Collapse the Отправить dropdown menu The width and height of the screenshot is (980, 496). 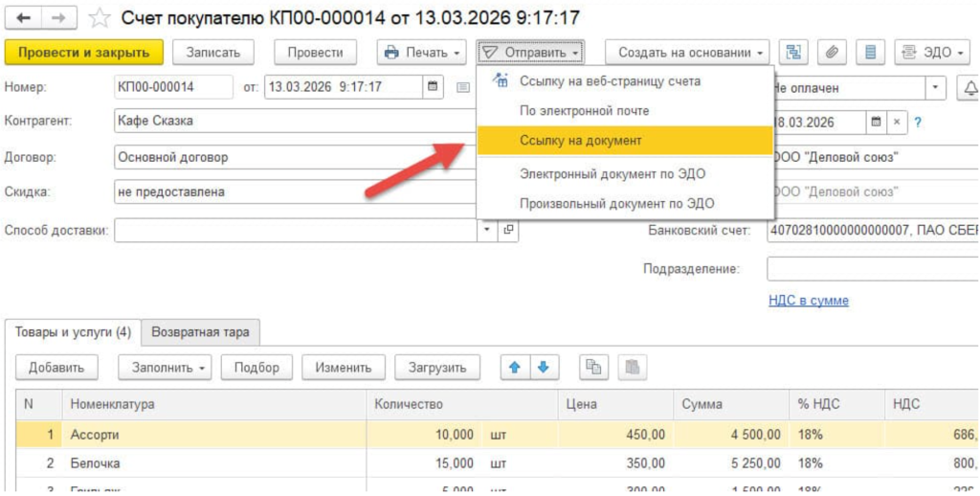pos(531,53)
